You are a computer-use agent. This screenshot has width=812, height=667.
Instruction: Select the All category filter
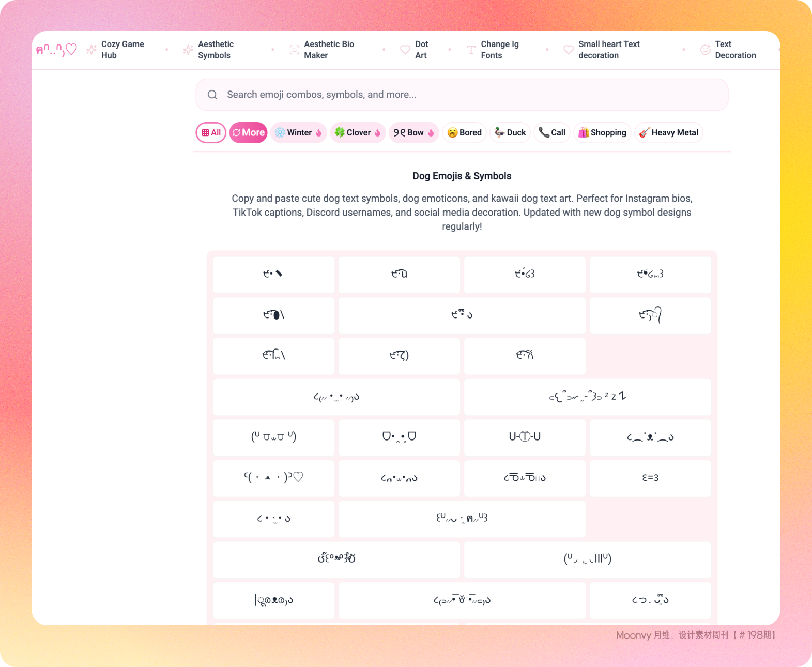click(211, 132)
